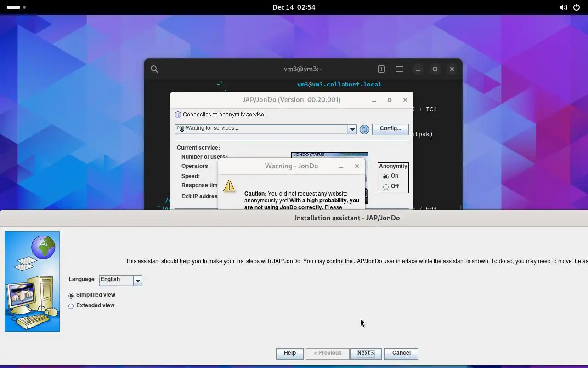Open the Config button in JAP/JonDo
Screen dimensions: 588x368
coord(390,129)
